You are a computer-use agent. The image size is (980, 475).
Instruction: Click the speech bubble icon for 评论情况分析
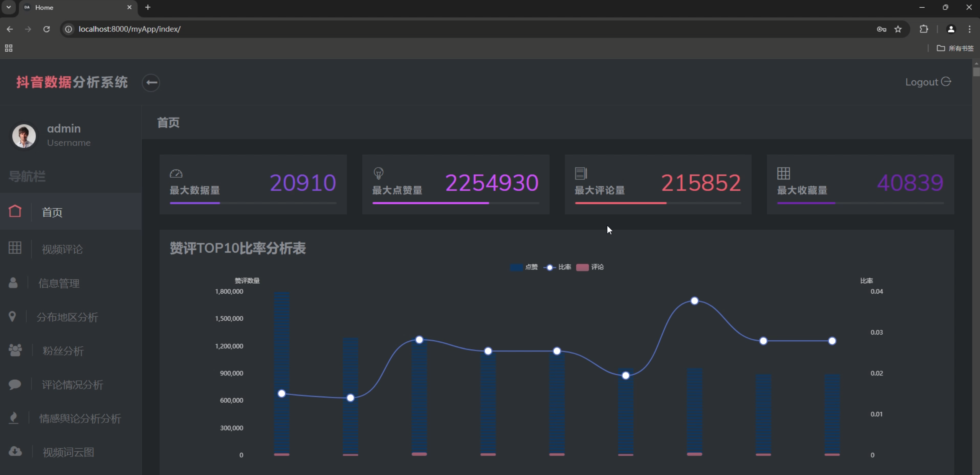pos(15,384)
